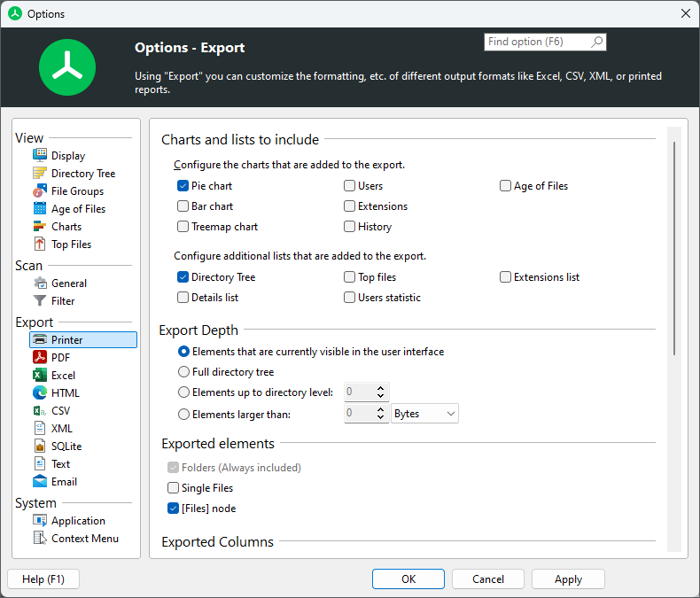Enable the Bar chart checkbox
Screen dimensions: 700x598
(x=183, y=206)
